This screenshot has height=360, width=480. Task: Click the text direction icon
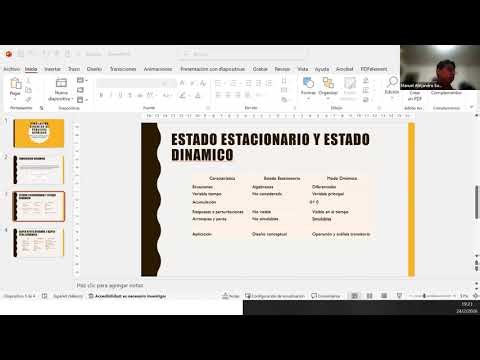coord(284,80)
